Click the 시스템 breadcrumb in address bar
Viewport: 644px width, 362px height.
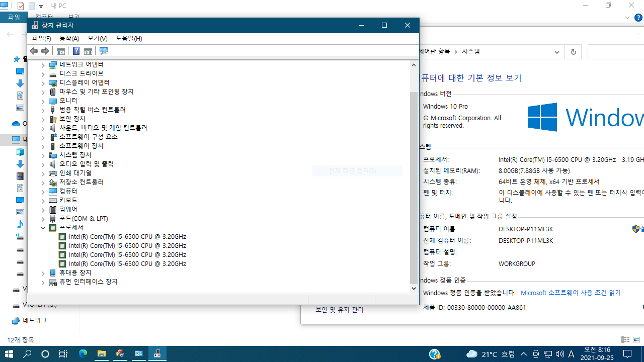click(x=471, y=52)
